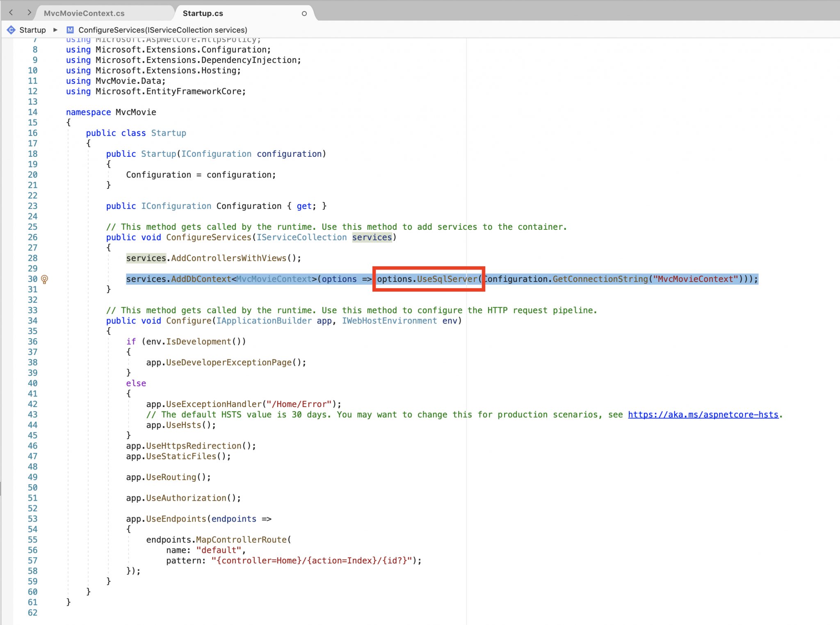Click the highlighted 'services' parameter on line 26
840x625 pixels.
[372, 237]
